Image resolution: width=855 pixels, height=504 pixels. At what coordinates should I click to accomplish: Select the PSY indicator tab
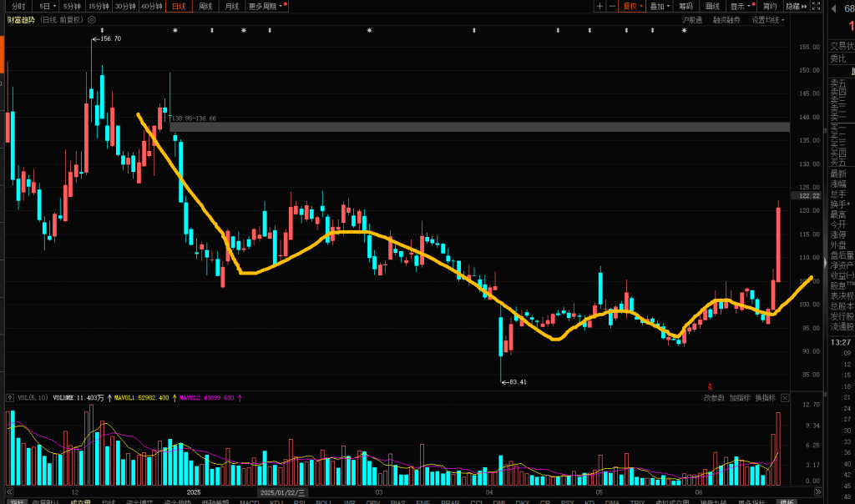point(567,501)
